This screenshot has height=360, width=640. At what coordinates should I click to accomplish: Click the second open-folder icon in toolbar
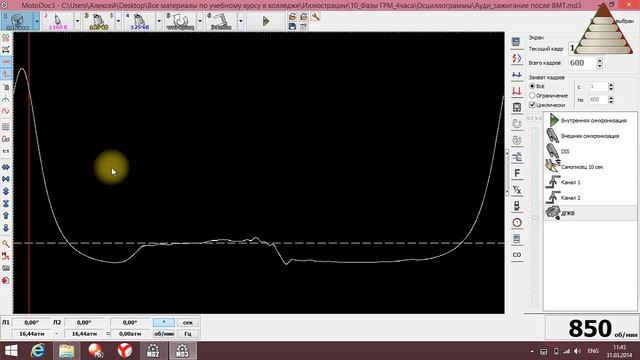pyautogui.click(x=304, y=17)
